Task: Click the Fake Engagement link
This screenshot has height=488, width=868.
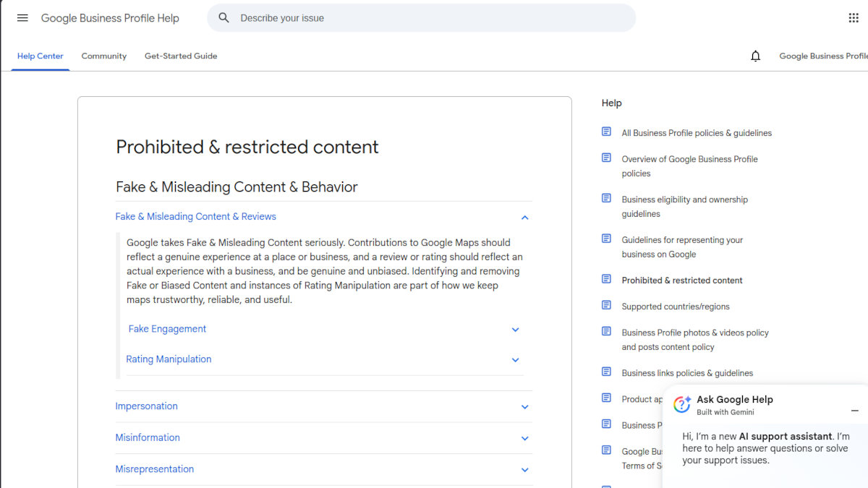Action: 167,329
